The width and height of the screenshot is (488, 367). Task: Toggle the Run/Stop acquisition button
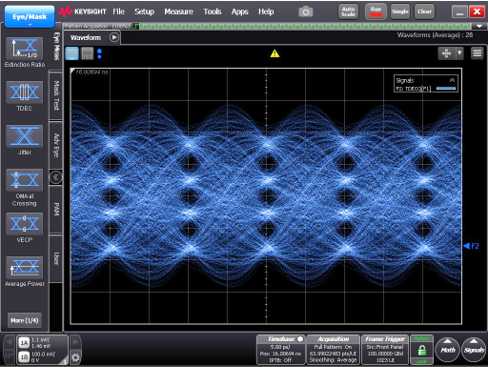point(376,12)
